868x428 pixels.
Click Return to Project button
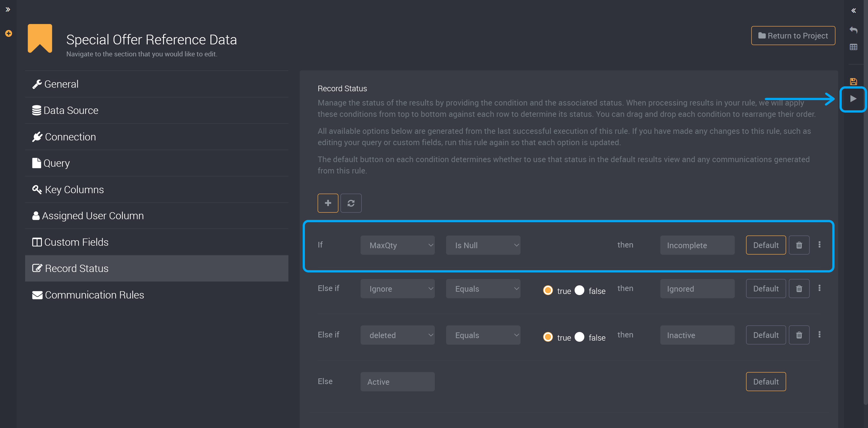pyautogui.click(x=793, y=35)
